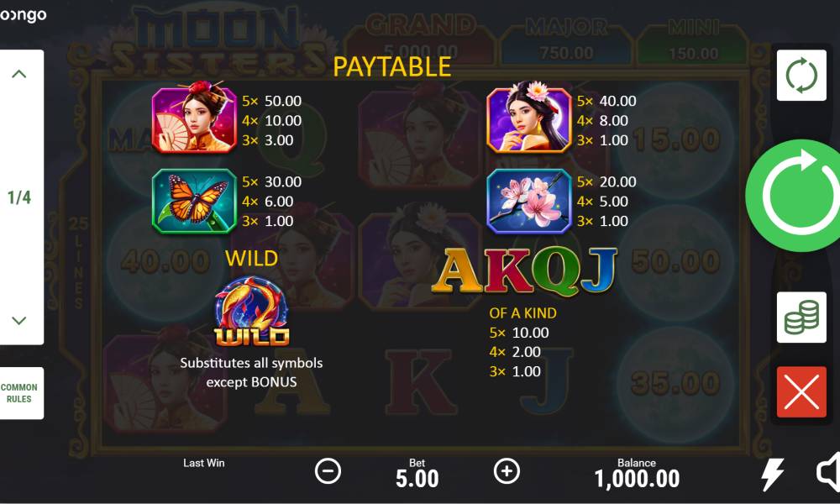Click the green spin button
The height and width of the screenshot is (504, 840).
(795, 196)
